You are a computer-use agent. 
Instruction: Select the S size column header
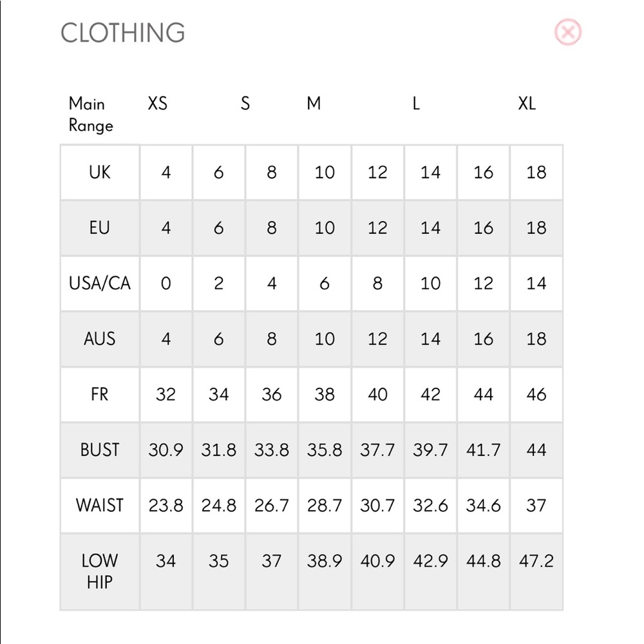click(245, 104)
